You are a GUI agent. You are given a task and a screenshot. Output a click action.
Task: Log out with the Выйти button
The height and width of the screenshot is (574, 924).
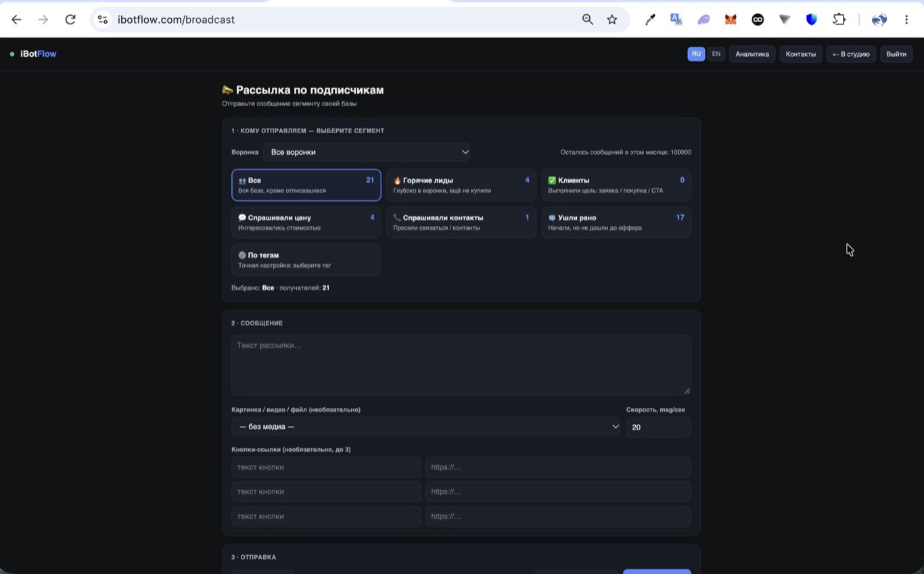pos(896,54)
